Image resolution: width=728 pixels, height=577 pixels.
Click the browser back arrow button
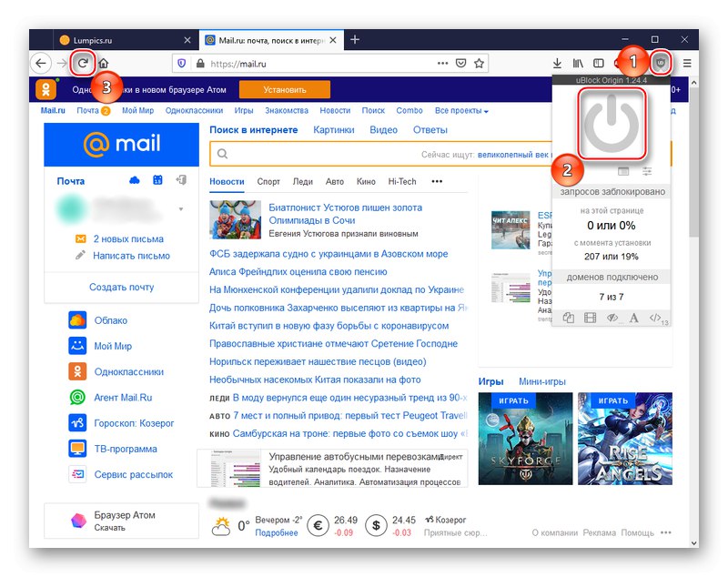[41, 63]
